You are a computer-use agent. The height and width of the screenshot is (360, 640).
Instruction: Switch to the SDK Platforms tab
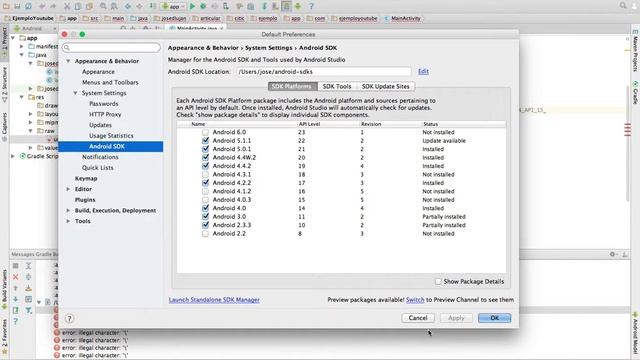[292, 87]
